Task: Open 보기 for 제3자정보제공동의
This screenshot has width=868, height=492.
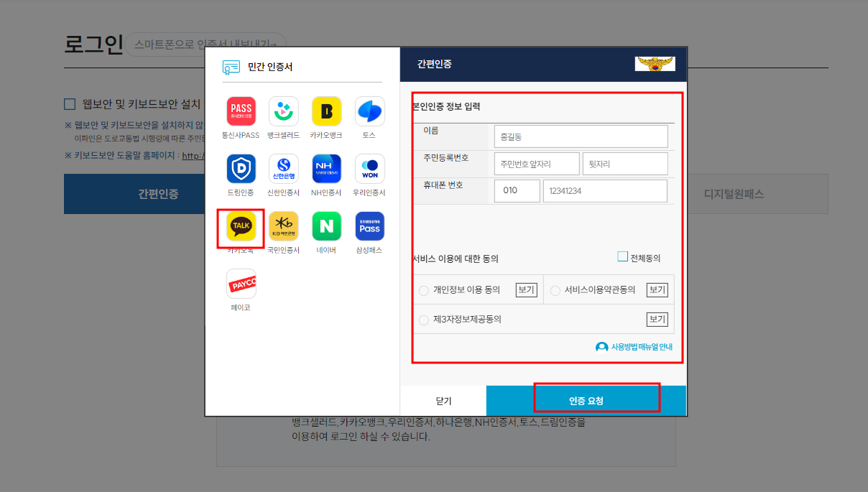Action: pos(657,320)
